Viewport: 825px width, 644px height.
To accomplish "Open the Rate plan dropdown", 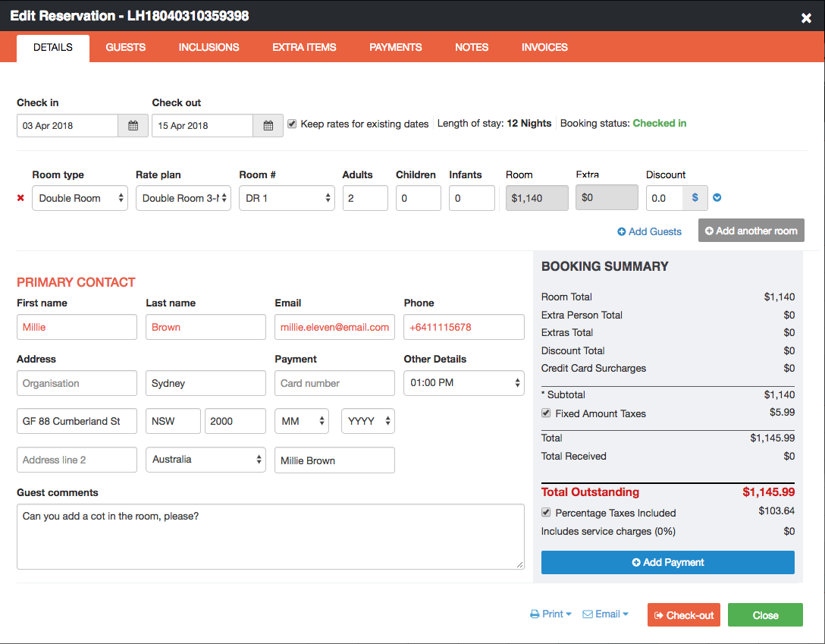I will 183,198.
